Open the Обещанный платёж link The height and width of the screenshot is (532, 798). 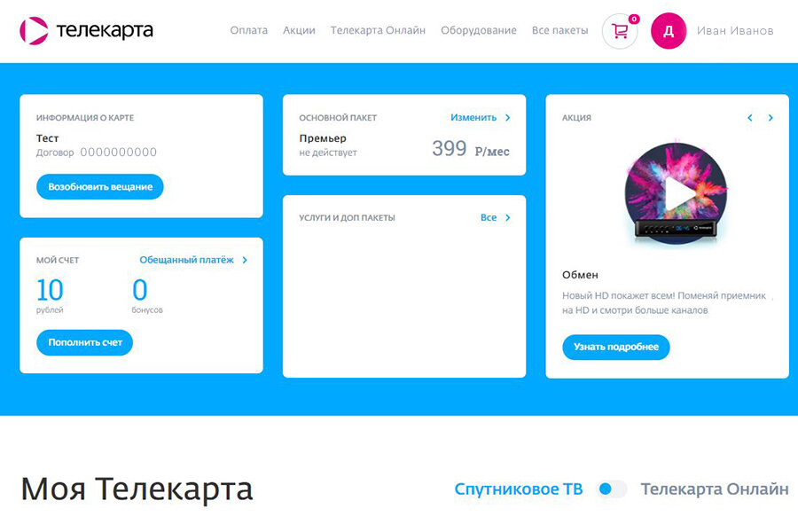tap(186, 260)
